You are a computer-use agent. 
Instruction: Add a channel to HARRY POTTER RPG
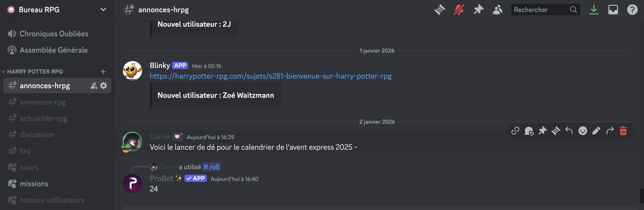(103, 72)
